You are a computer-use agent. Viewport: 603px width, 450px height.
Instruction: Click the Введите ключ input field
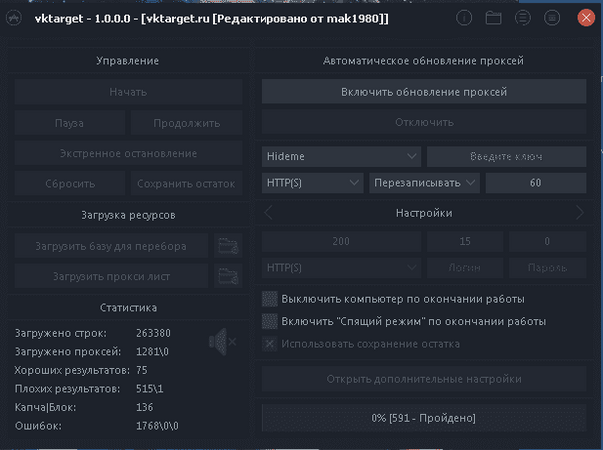[506, 157]
